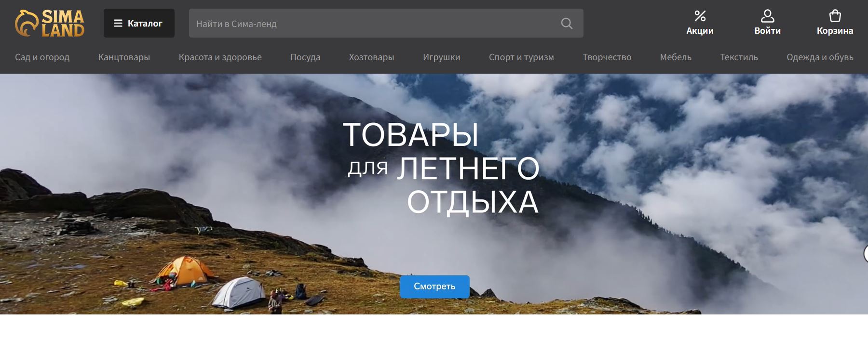Open the Sima Land logo homepage
The height and width of the screenshot is (339, 868).
click(x=50, y=23)
